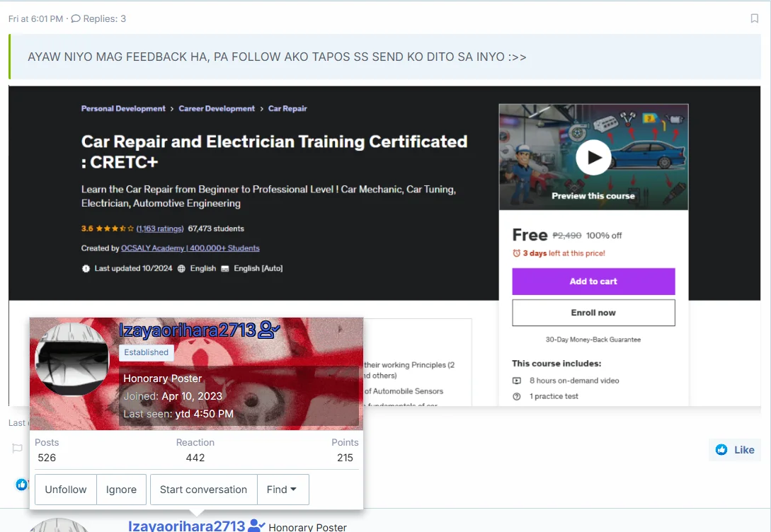Click the Posts count 526
This screenshot has height=532, width=771.
click(47, 457)
